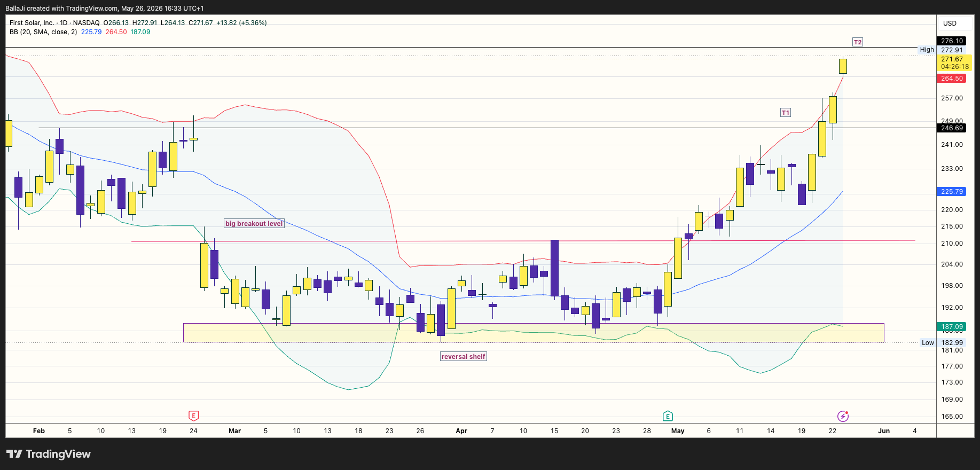The image size is (980, 470).
Task: Click the Low label on the price axis
Action: coord(928,343)
